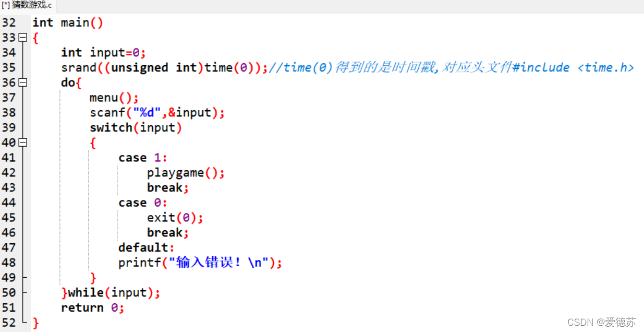The height and width of the screenshot is (332, 644).
Task: Click line number 38 in the gutter
Action: click(x=9, y=113)
